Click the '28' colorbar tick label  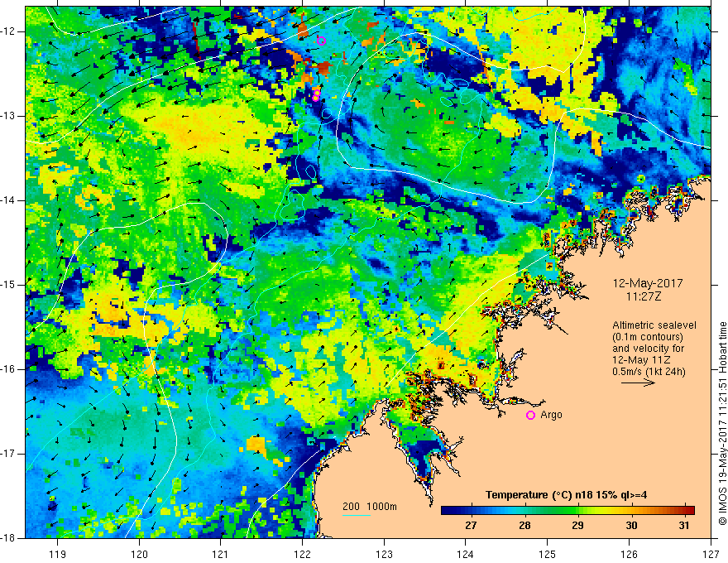click(524, 526)
